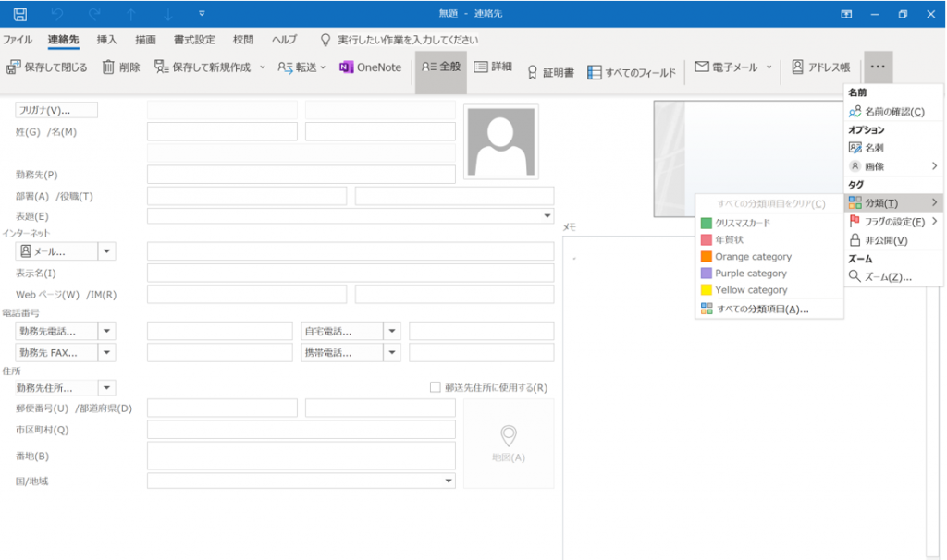Toggle 非公開 private option
947x560 pixels.
[x=885, y=240]
